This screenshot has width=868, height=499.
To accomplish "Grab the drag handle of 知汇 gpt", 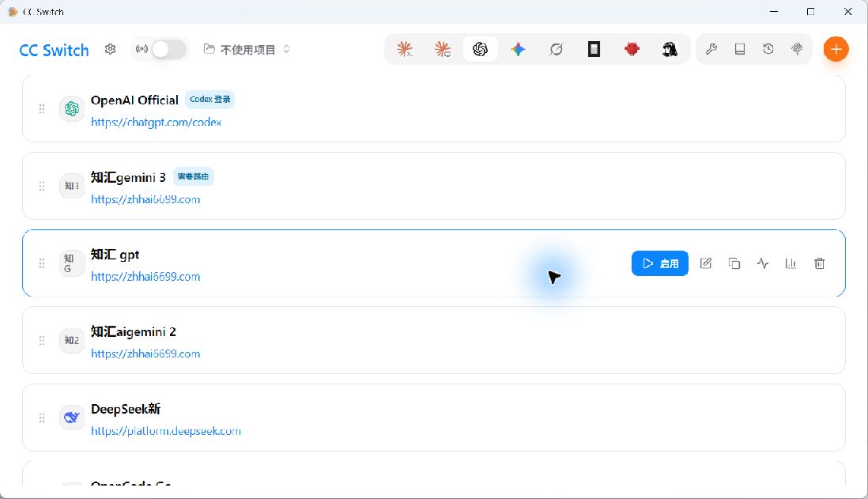I will [x=42, y=263].
